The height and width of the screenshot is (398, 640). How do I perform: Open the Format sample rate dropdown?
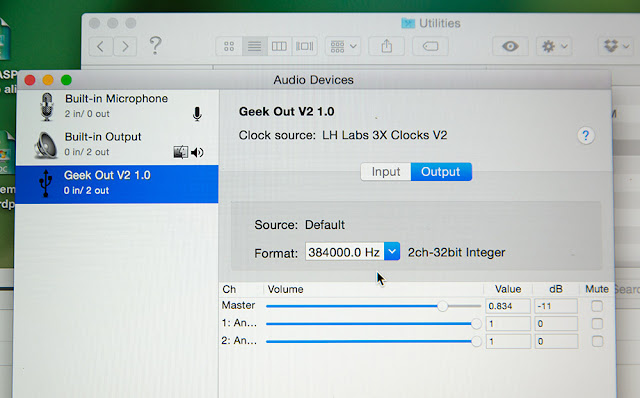(x=392, y=251)
